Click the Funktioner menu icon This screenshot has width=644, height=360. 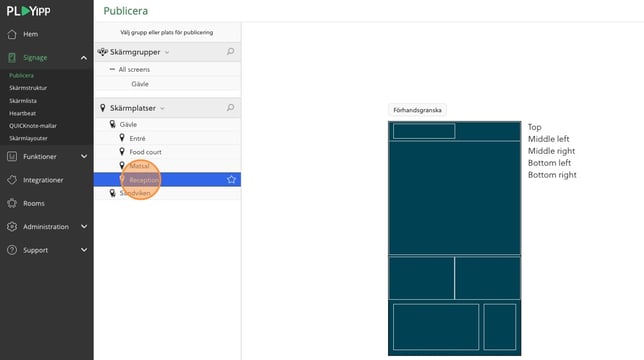coord(12,156)
